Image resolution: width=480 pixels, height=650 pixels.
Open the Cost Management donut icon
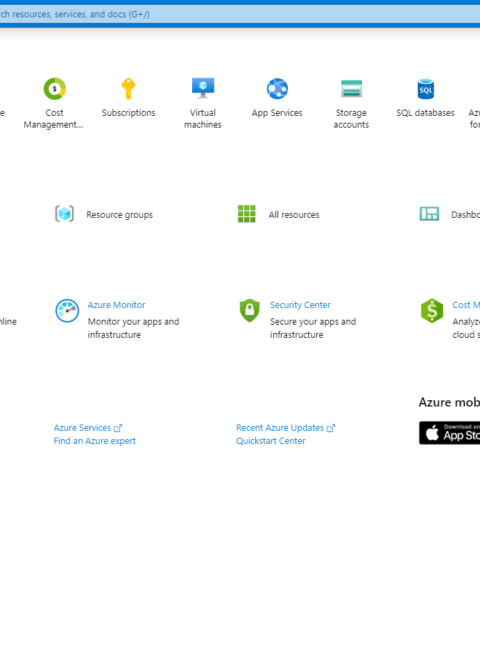coord(55,88)
